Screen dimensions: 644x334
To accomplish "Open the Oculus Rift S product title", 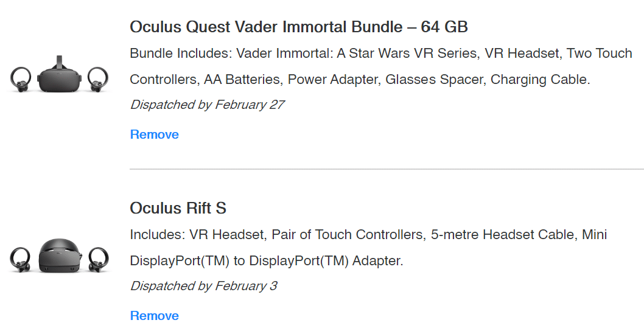I will tap(178, 209).
